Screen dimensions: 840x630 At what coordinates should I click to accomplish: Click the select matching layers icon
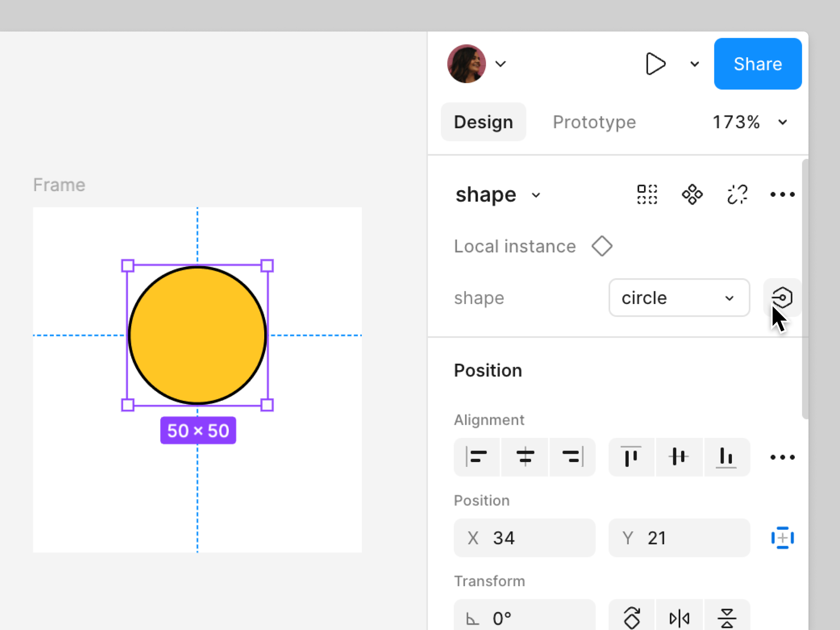tap(647, 195)
